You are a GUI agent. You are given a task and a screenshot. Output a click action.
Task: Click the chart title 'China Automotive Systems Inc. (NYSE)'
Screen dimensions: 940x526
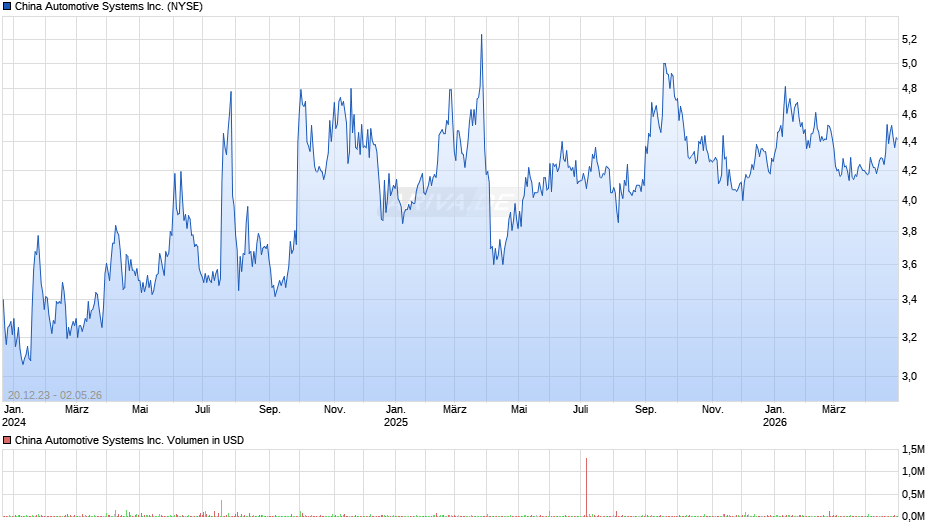109,7
